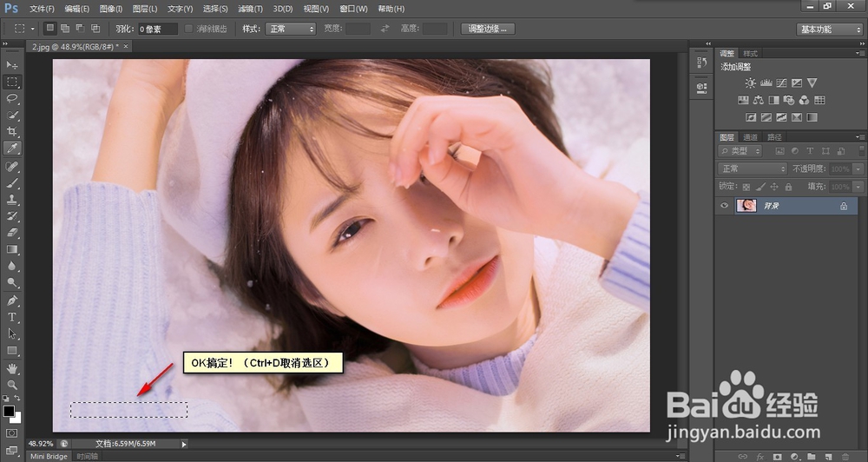Viewport: 868px width, 462px height.
Task: Add a Photo Filter adjustment
Action: [789, 100]
